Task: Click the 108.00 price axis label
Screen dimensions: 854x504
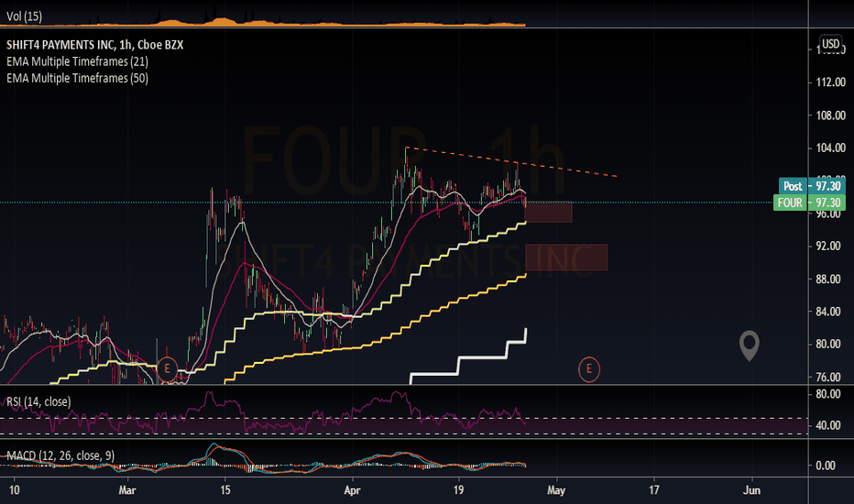Action: click(830, 115)
